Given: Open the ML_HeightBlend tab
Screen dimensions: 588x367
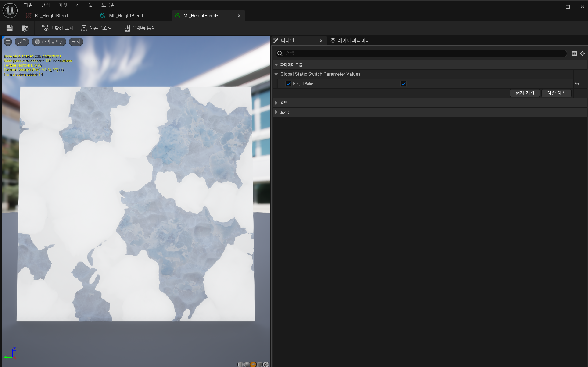Looking at the screenshot, I should 126,16.
